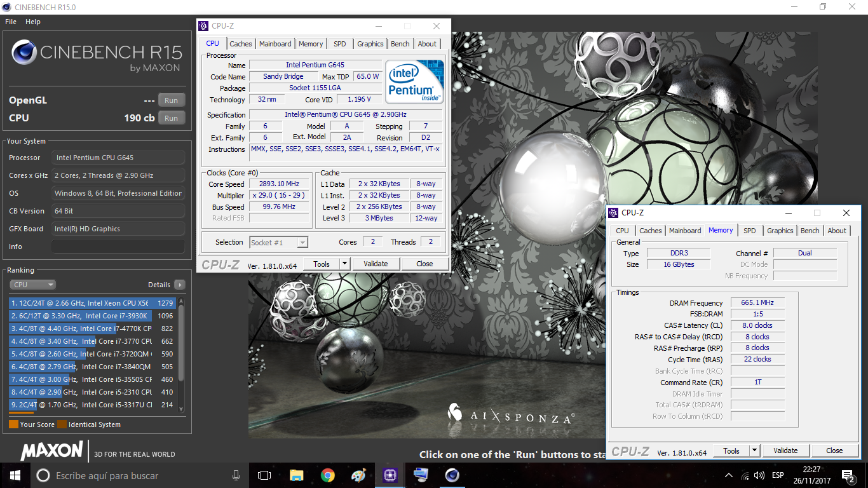Screen dimensions: 868x488
Task: Open About tab in Memory CPU-Z window
Action: (x=837, y=231)
